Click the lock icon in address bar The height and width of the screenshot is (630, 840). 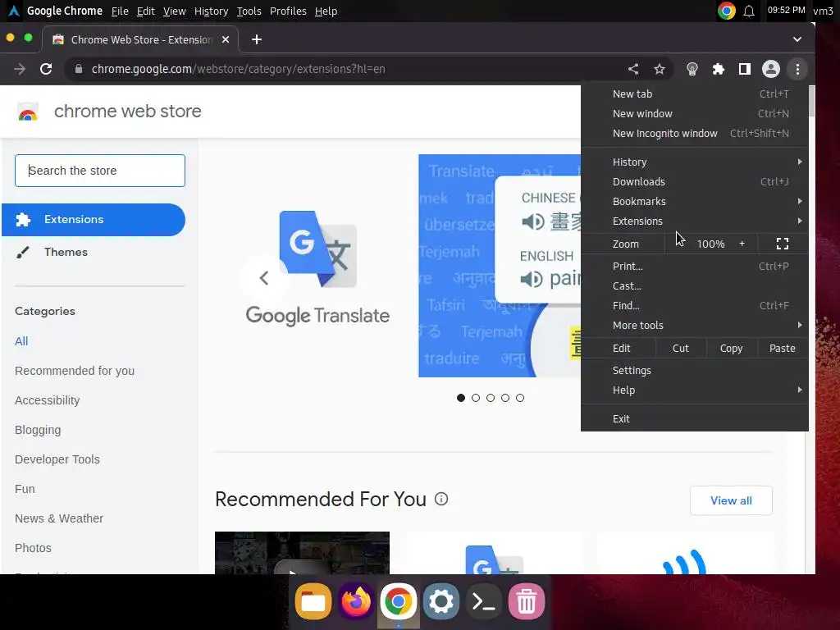(79, 69)
